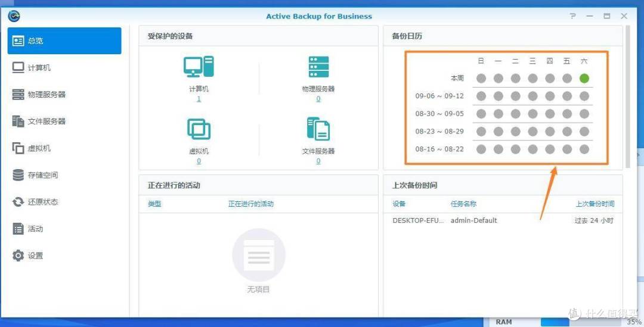Image resolution: width=644 pixels, height=327 pixels.
Task: Click the large 计算机 device icon
Action: [199, 67]
